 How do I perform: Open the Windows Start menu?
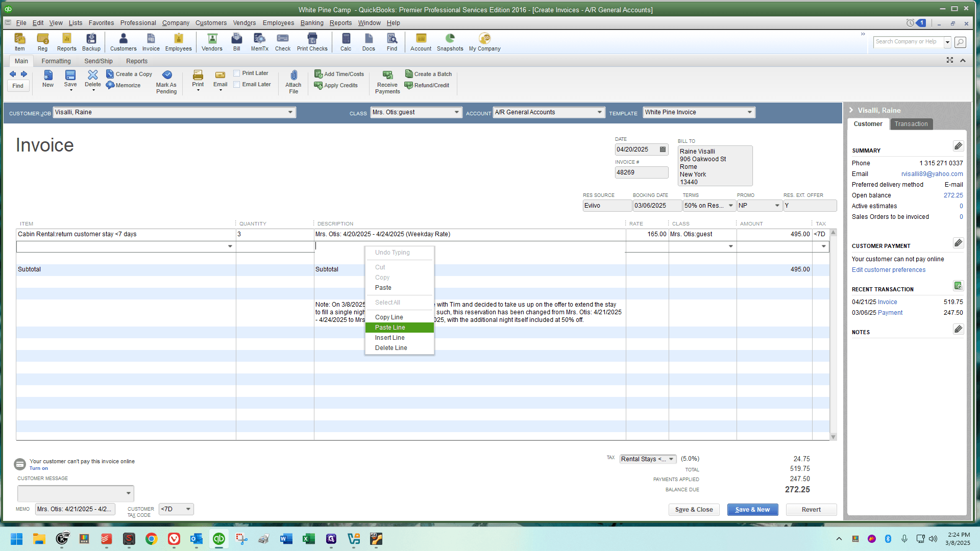pos(16,539)
